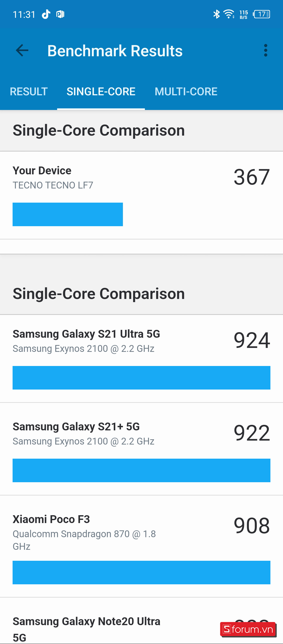Tap the parking notification icon in status bar

(60, 14)
